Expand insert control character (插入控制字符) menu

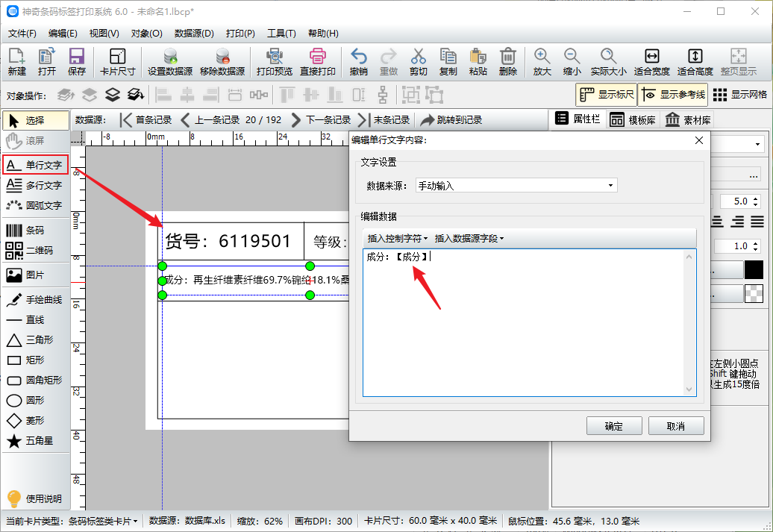coord(398,239)
